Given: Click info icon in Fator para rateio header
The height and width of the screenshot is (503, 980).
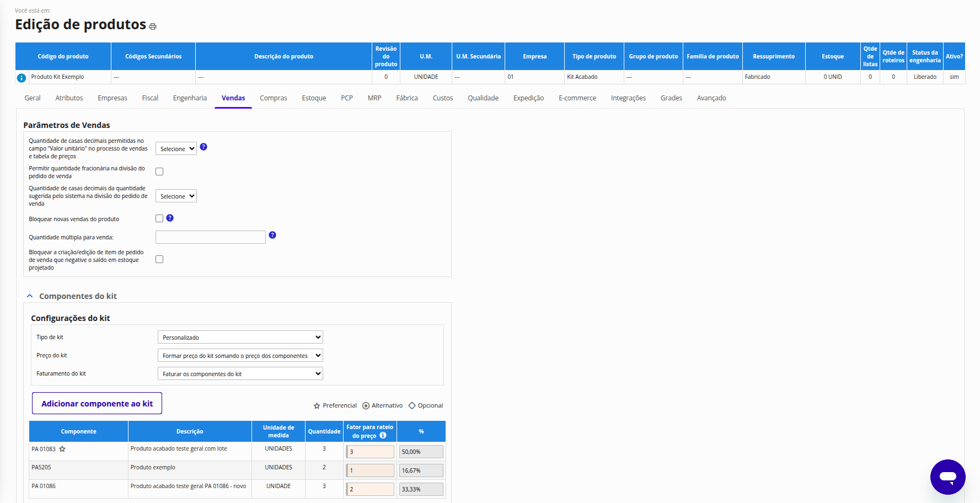Looking at the screenshot, I should [x=383, y=435].
